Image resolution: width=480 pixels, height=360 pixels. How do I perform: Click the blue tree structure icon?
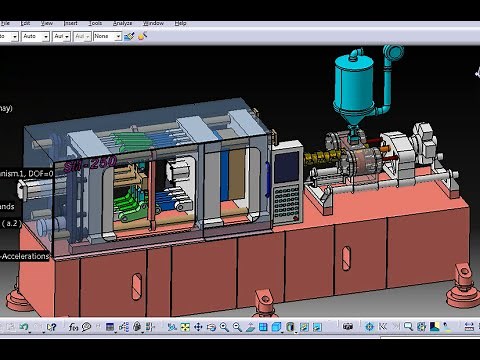tap(124, 327)
